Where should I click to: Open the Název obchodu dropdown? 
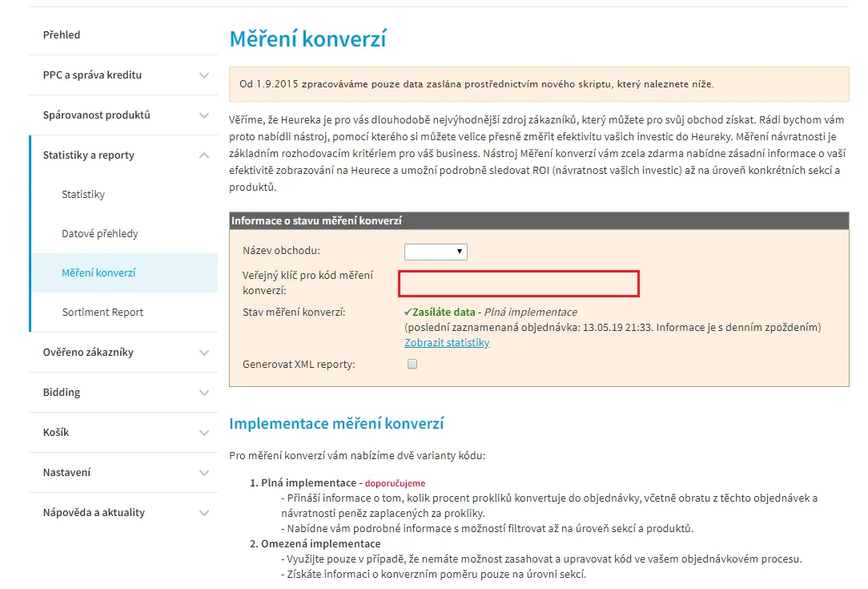pyautogui.click(x=436, y=252)
